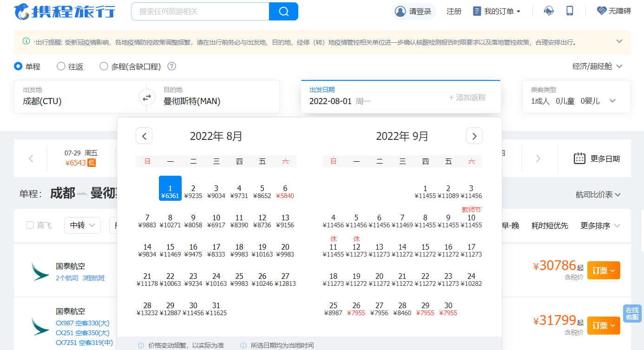This screenshot has height=350, width=644.
Task: Click the search magnifier button
Action: coord(283,11)
